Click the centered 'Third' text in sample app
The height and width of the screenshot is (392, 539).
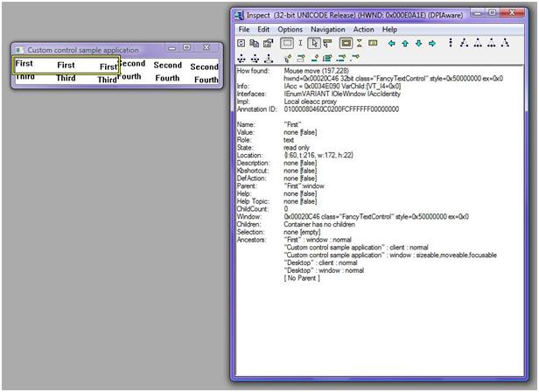[x=66, y=78]
